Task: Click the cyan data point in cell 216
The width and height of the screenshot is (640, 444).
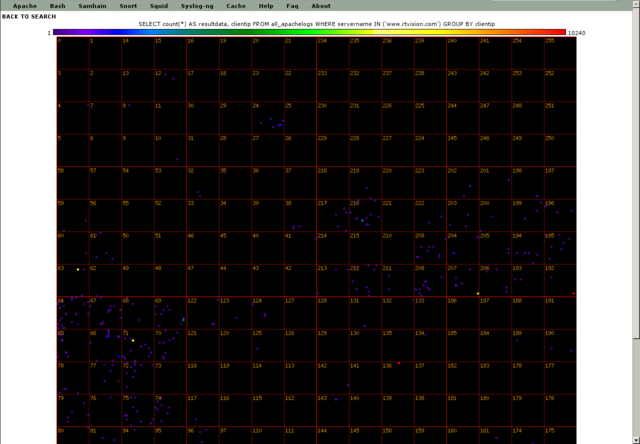Action: point(362,220)
